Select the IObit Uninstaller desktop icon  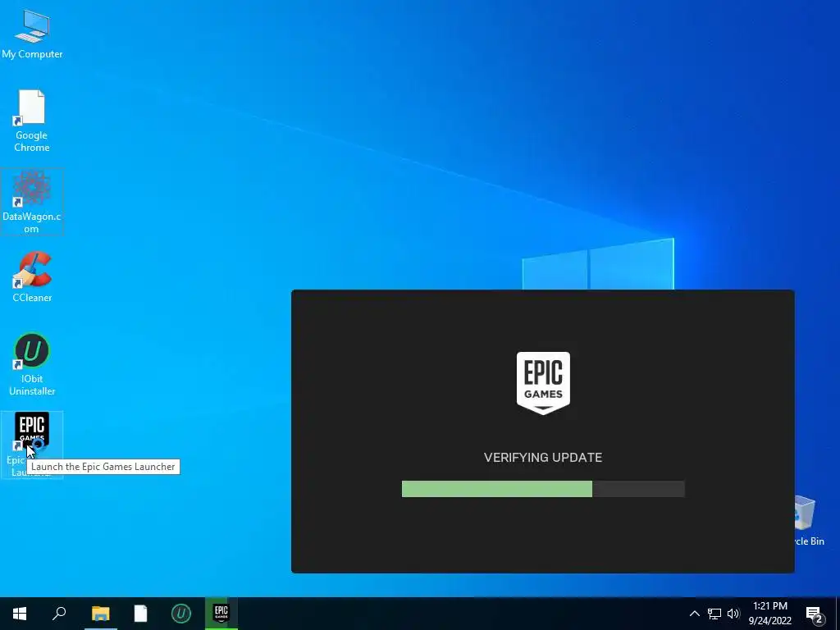click(32, 364)
